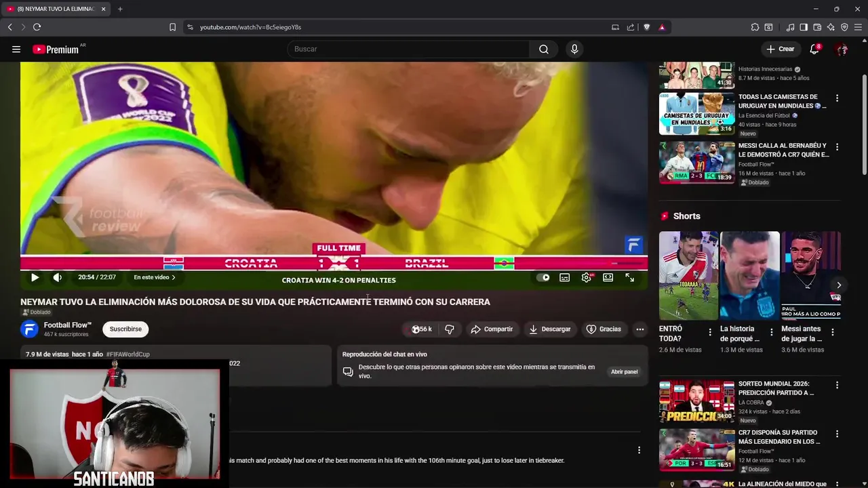
Task: Open the tab search icon in toolbar
Action: point(768,27)
